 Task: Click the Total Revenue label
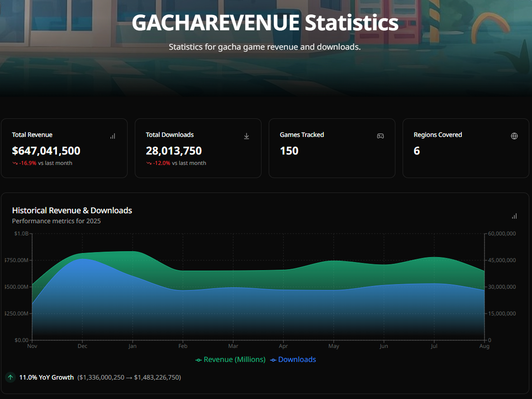[32, 135]
